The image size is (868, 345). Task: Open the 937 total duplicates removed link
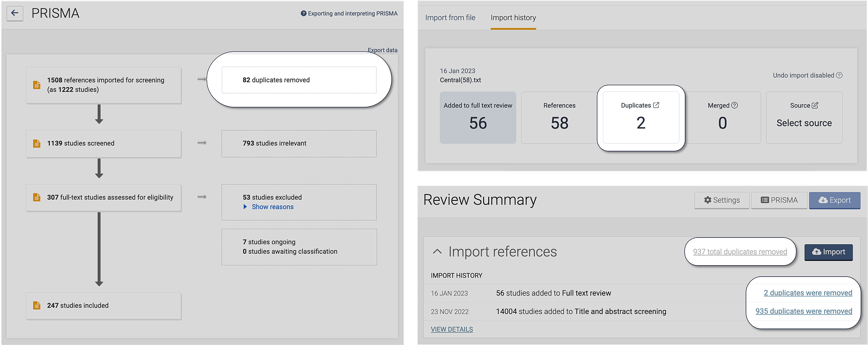click(740, 252)
